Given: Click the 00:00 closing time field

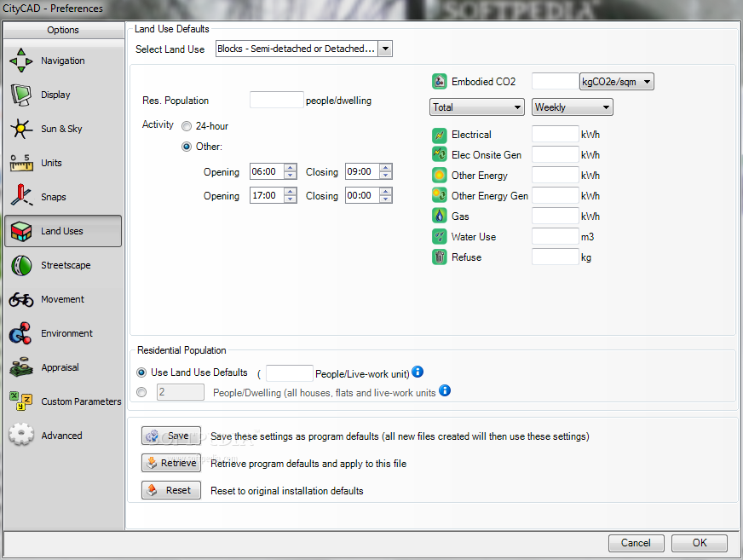Looking at the screenshot, I should pyautogui.click(x=362, y=195).
